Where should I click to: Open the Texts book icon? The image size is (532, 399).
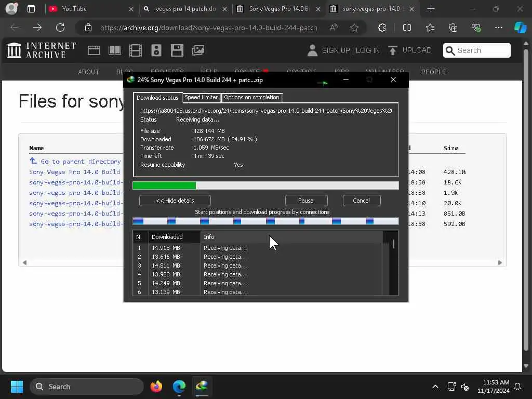coord(115,50)
